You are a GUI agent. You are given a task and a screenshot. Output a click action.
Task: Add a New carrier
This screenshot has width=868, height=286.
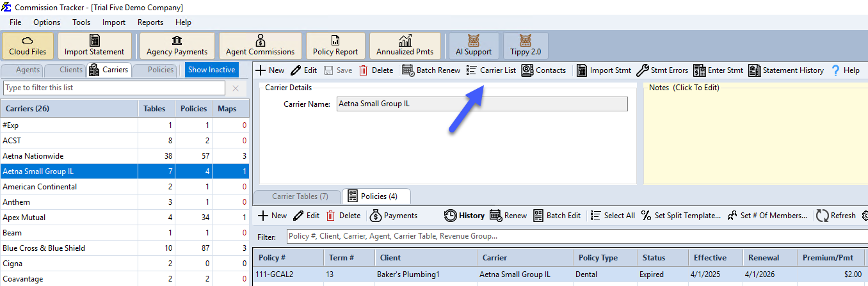(x=270, y=70)
